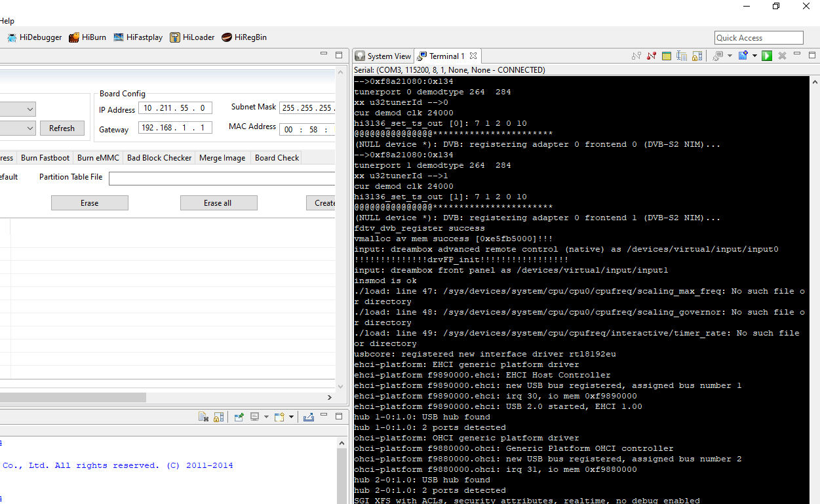Expand the open console dropdown arrow
Image resolution: width=820 pixels, height=504 pixels.
[290, 417]
